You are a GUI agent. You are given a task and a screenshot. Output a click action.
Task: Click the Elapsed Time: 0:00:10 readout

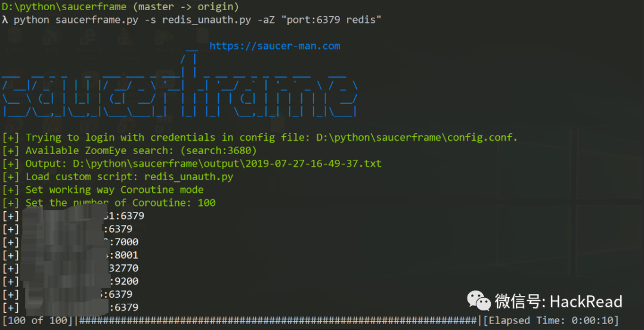click(x=551, y=320)
